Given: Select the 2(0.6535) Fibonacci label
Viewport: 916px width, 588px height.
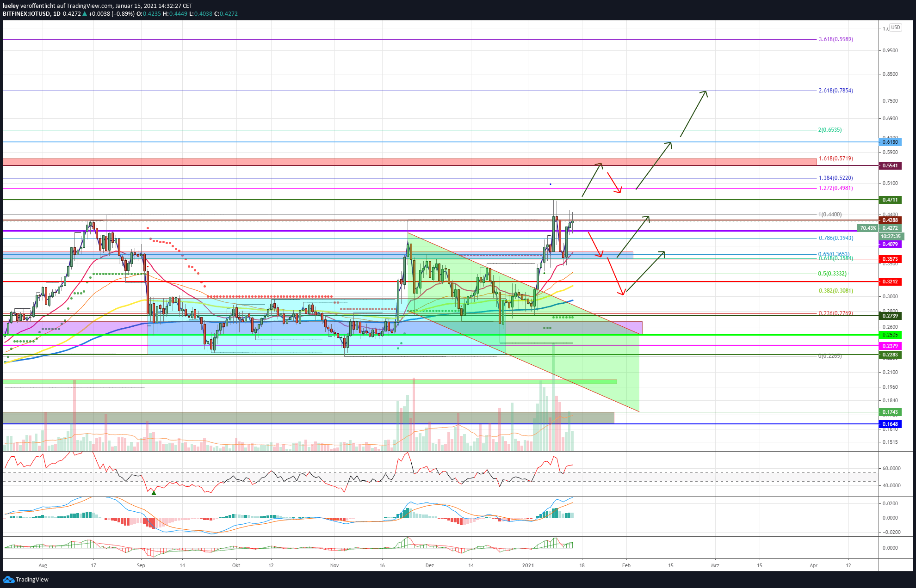Looking at the screenshot, I should click(830, 130).
